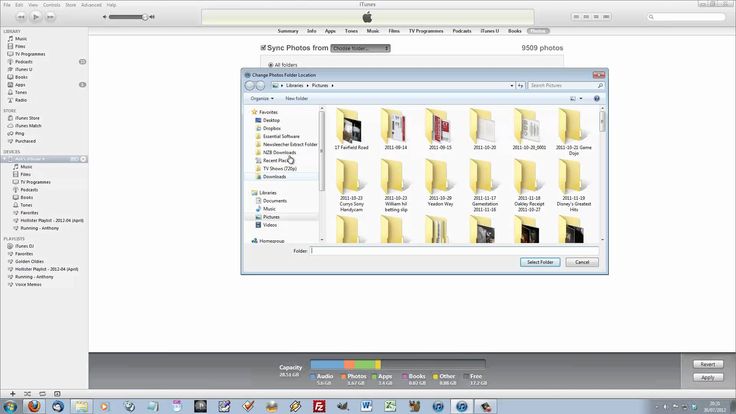Select Videos under Libraries
The image size is (736, 414).
[x=269, y=225]
